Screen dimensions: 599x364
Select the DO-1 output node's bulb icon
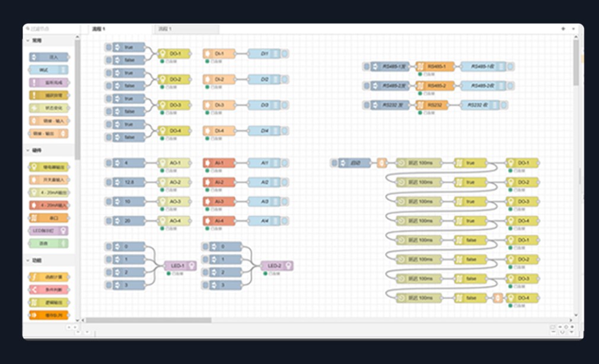tap(162, 54)
